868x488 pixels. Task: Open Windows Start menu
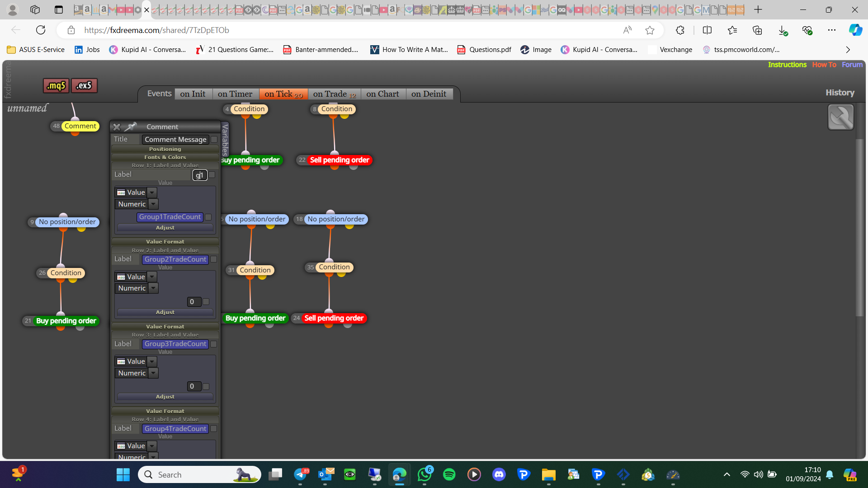123,474
